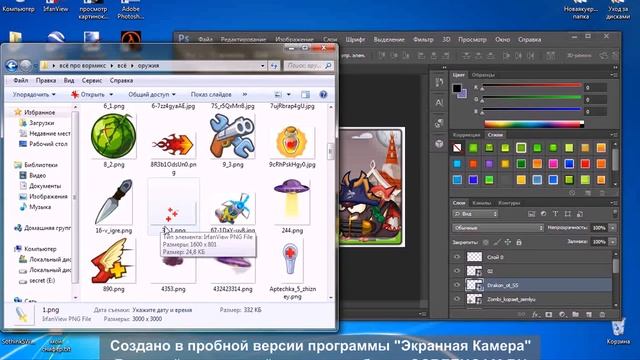This screenshot has height=360, width=640.
Task: Filter layers by adjustment layers icon
Action: coord(543,213)
